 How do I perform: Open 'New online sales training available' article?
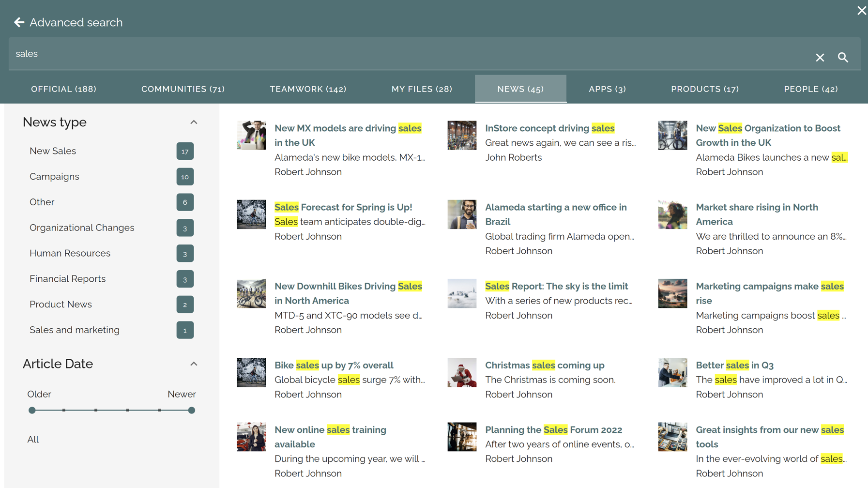(330, 437)
